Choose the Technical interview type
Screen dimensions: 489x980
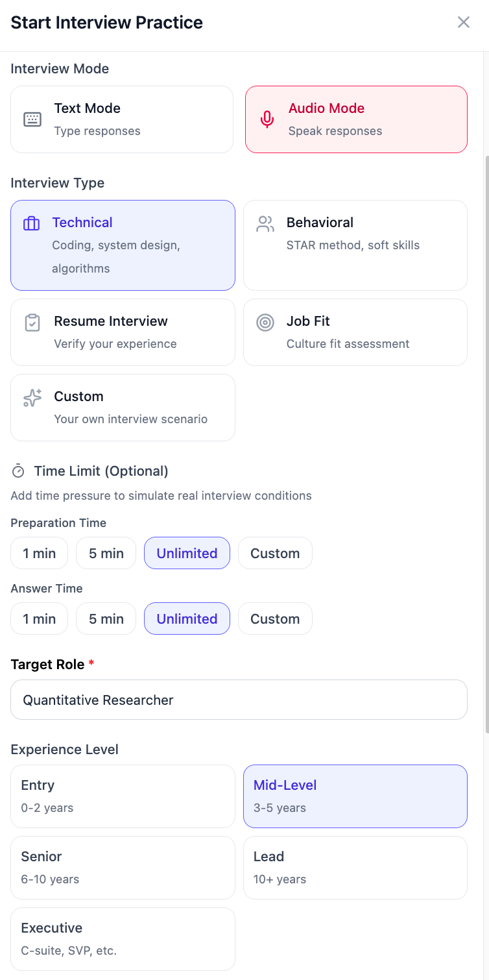pyautogui.click(x=123, y=245)
